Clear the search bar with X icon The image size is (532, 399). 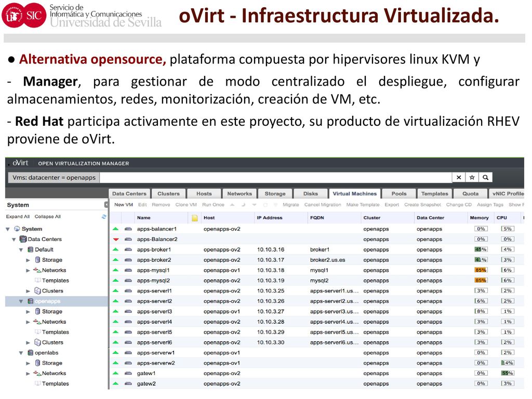[459, 178]
